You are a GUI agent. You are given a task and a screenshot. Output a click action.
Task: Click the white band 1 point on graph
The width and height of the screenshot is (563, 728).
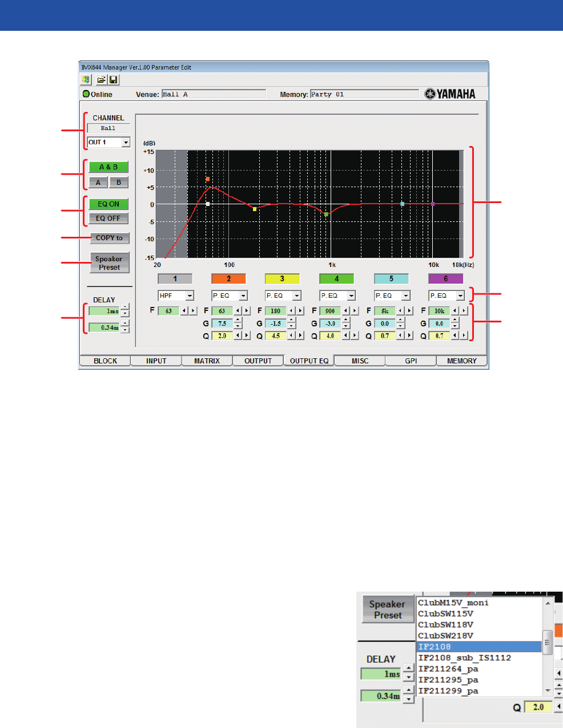(x=208, y=204)
